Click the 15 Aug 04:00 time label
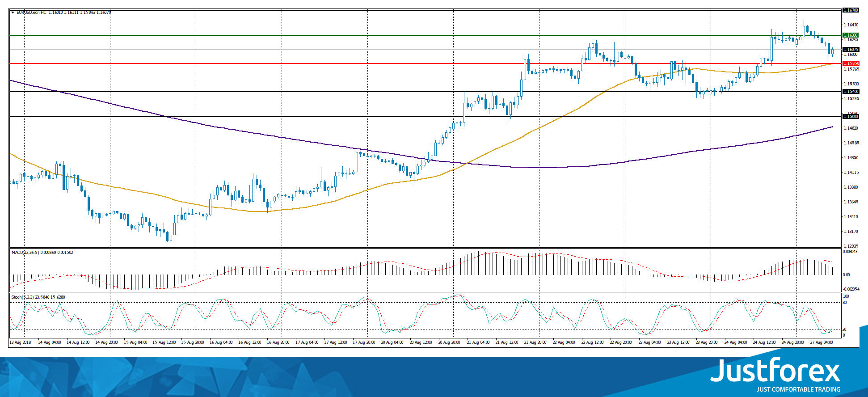Image resolution: width=868 pixels, height=397 pixels. (x=135, y=342)
